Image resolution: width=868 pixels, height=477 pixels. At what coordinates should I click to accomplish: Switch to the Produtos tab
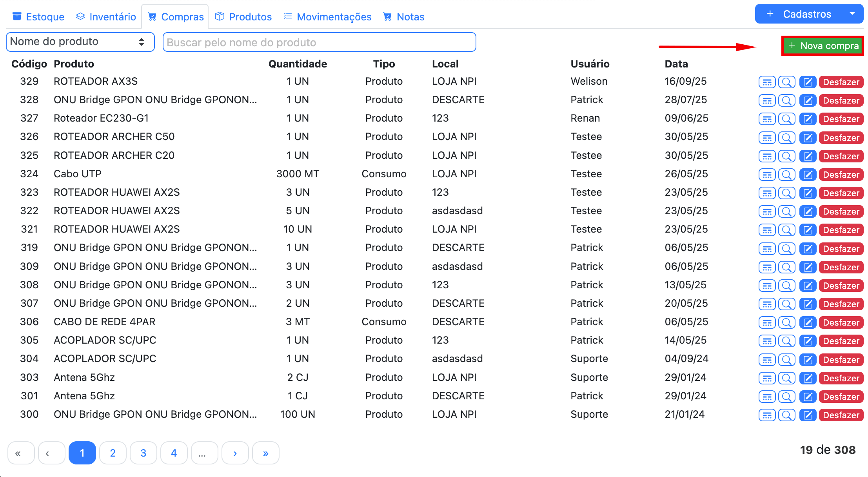pyautogui.click(x=243, y=16)
